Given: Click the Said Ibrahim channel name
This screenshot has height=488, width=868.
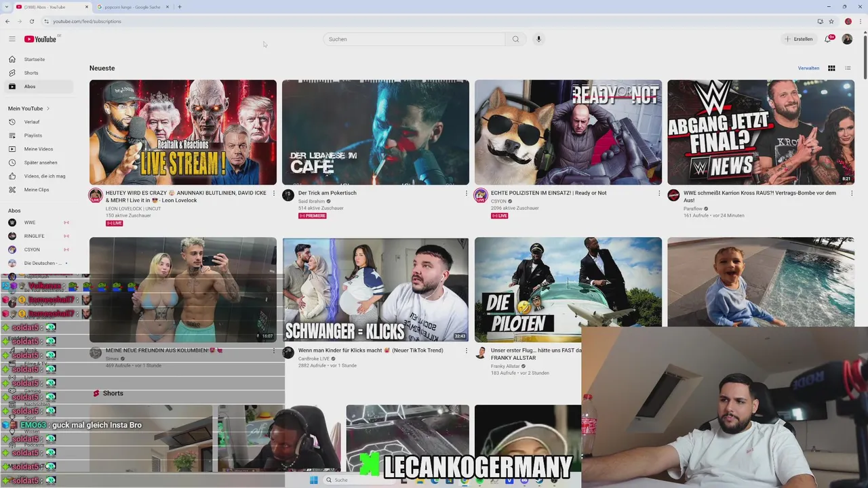Looking at the screenshot, I should 311,201.
